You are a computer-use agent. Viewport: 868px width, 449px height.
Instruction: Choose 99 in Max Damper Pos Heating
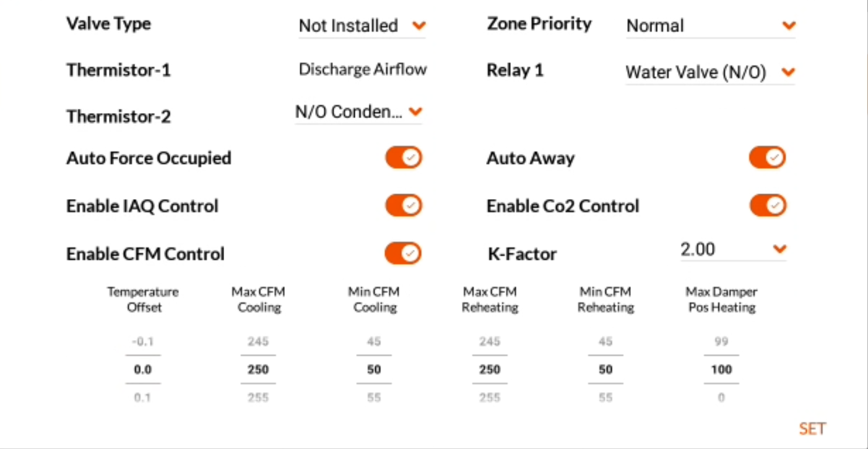pos(721,341)
